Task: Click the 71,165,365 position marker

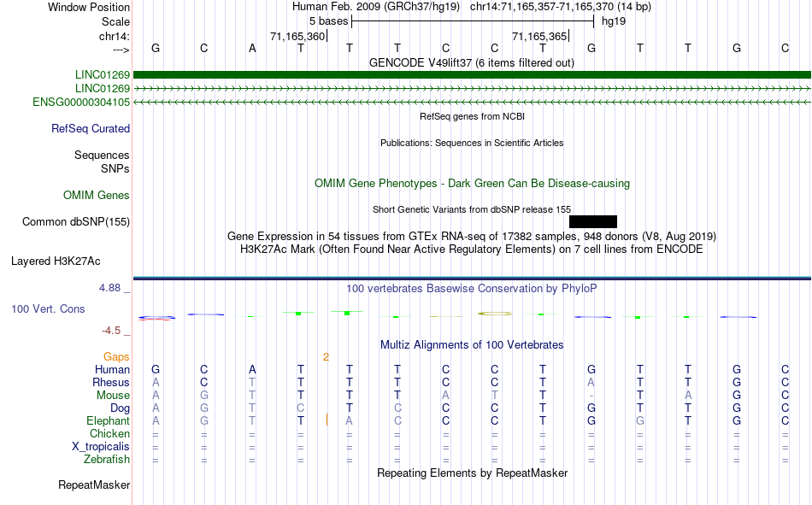Action: [540, 36]
